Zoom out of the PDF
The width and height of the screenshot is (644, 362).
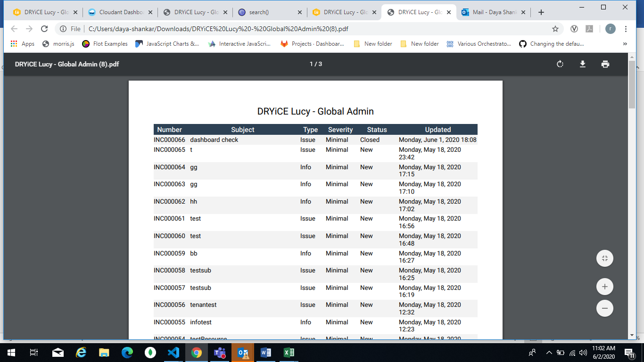605,308
